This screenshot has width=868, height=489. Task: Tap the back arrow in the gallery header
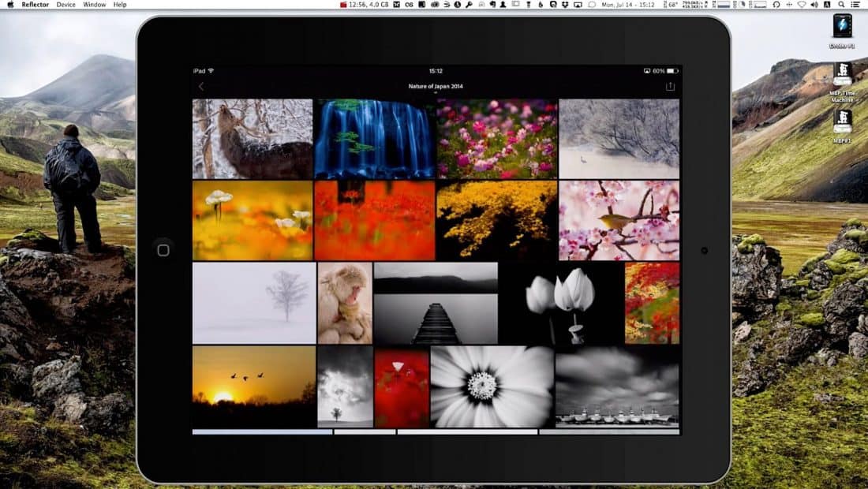tap(200, 87)
